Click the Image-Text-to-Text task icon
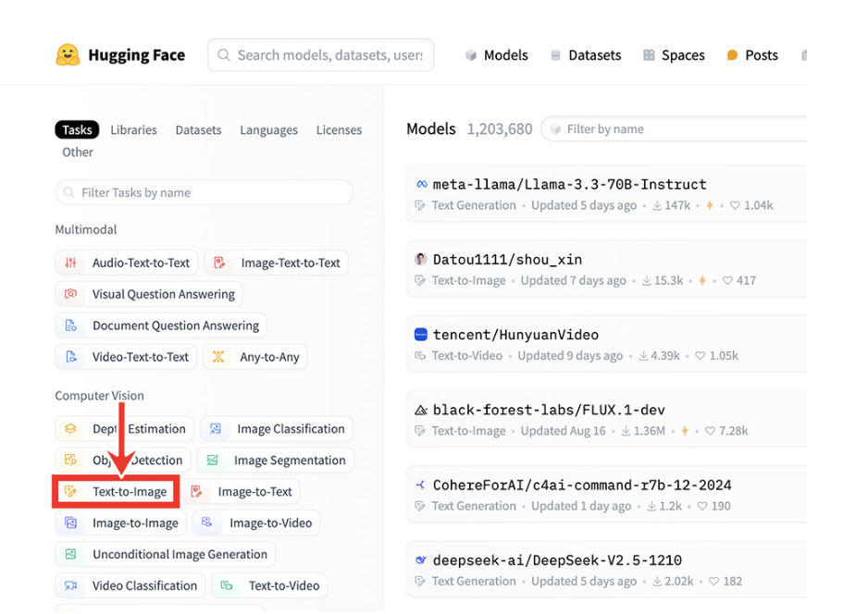This screenshot has height=614, width=868. [219, 263]
